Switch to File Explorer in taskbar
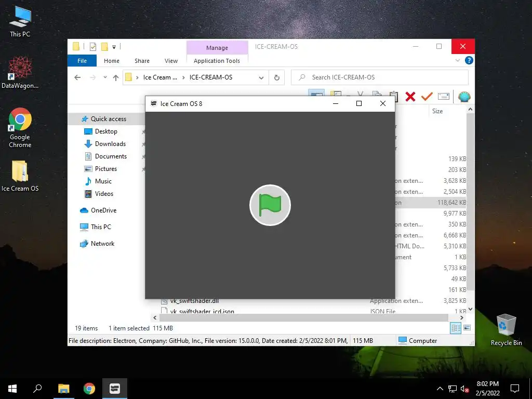This screenshot has width=532, height=399. click(x=63, y=389)
